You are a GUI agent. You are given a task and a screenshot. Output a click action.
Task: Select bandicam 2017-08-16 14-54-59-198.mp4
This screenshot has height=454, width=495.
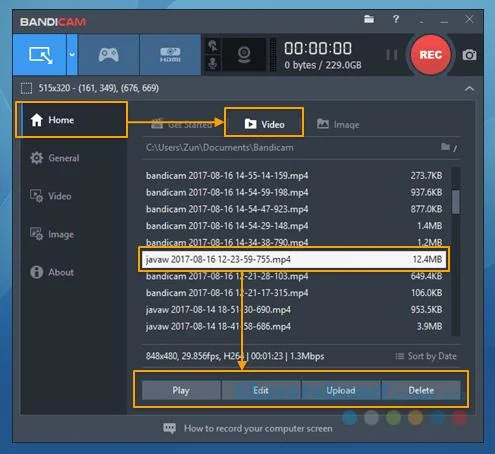(294, 192)
